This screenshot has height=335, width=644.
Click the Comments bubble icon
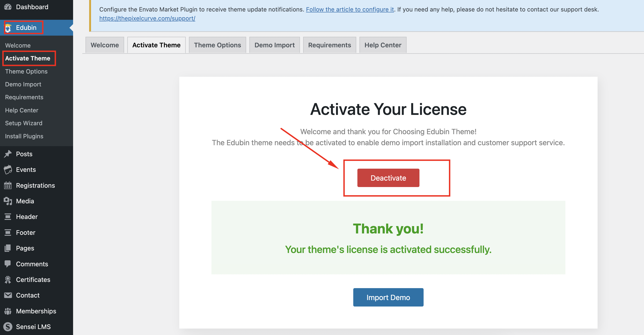pyautogui.click(x=8, y=264)
